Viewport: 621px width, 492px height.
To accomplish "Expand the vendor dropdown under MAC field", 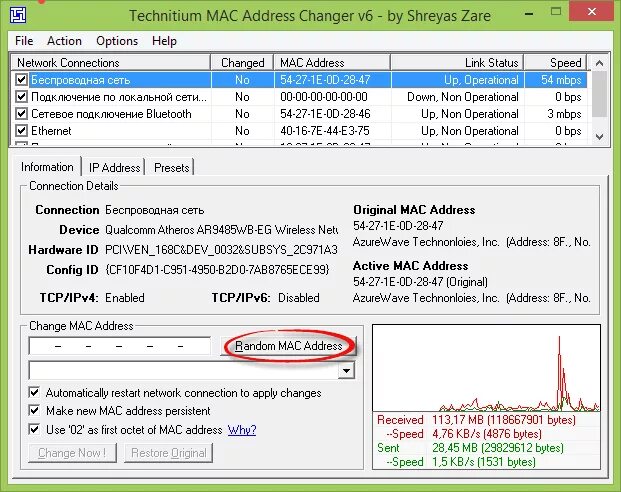I will tap(347, 371).
